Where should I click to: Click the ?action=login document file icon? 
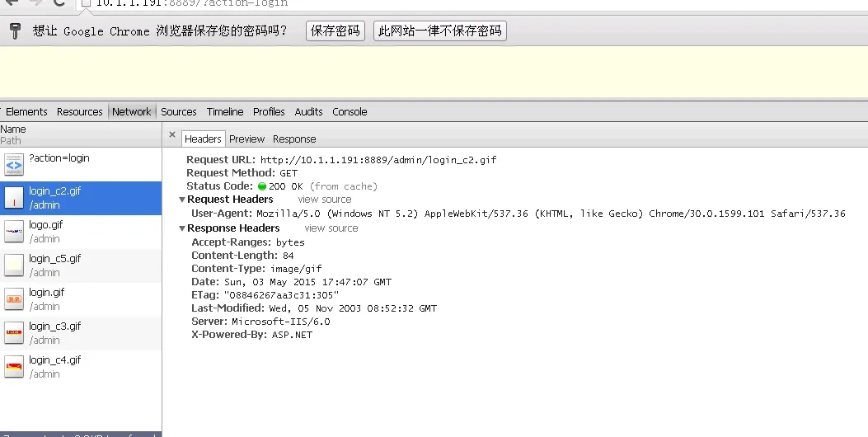coord(14,165)
